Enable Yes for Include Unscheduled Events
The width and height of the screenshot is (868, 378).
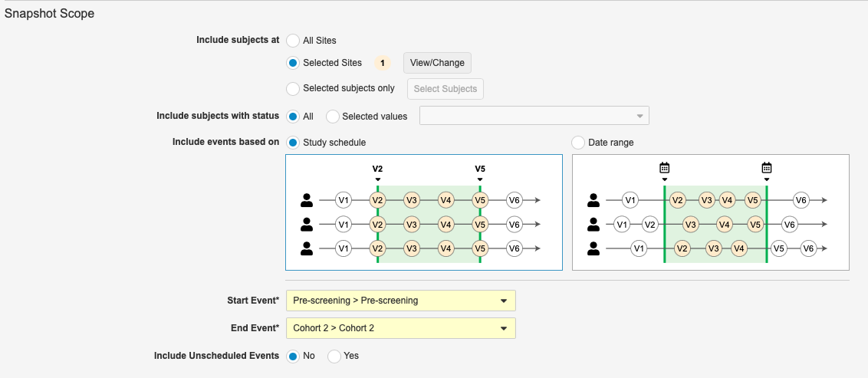[335, 357]
